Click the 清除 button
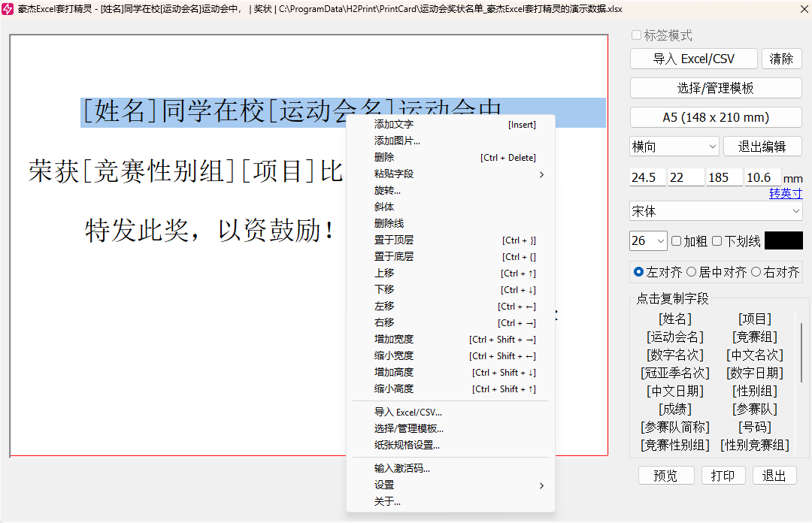 [x=781, y=59]
